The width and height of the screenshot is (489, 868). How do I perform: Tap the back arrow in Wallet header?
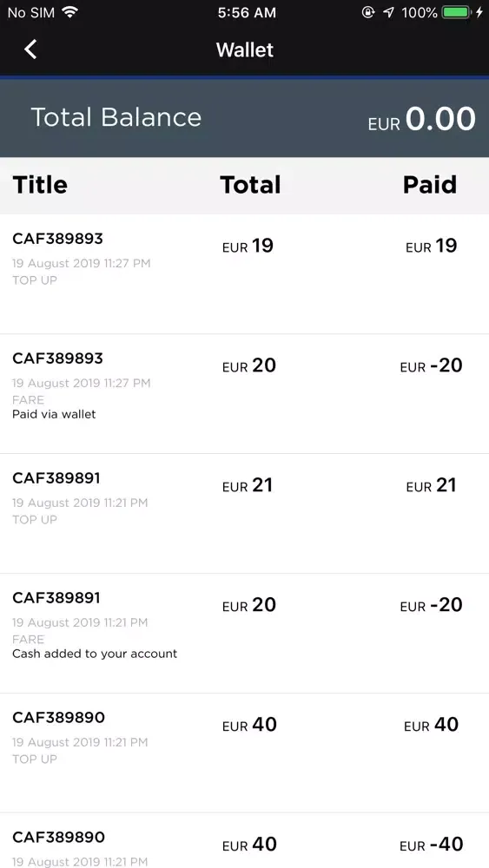click(30, 49)
